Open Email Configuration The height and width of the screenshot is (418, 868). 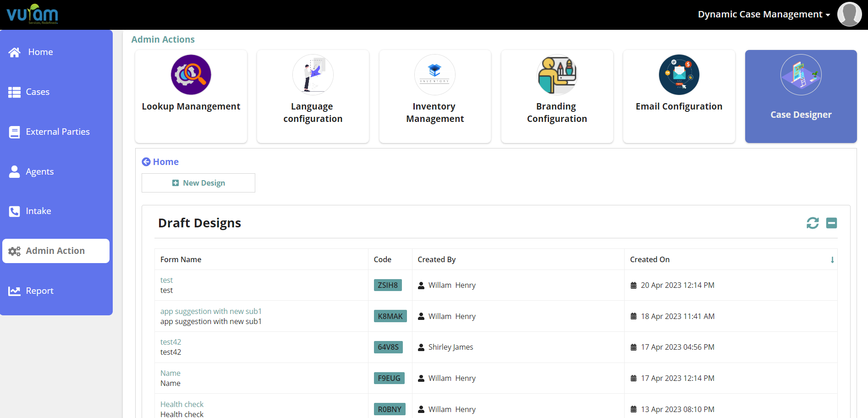tap(678, 96)
